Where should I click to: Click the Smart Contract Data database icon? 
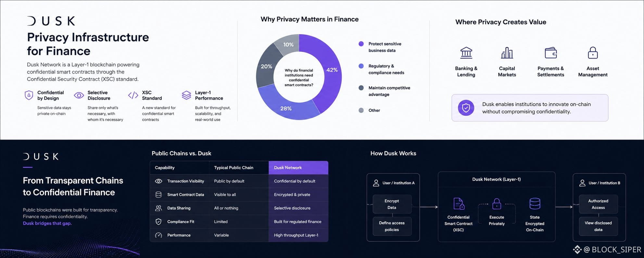[x=158, y=195]
